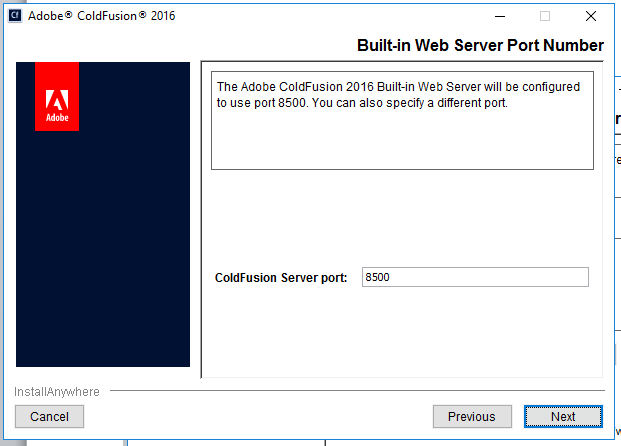Image resolution: width=621 pixels, height=446 pixels.
Task: Focus the ColdFusion Server port field
Action: [475, 277]
